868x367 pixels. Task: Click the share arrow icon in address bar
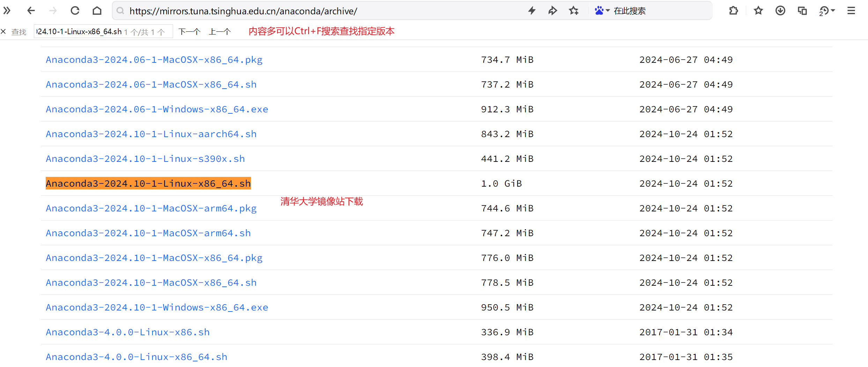[552, 11]
